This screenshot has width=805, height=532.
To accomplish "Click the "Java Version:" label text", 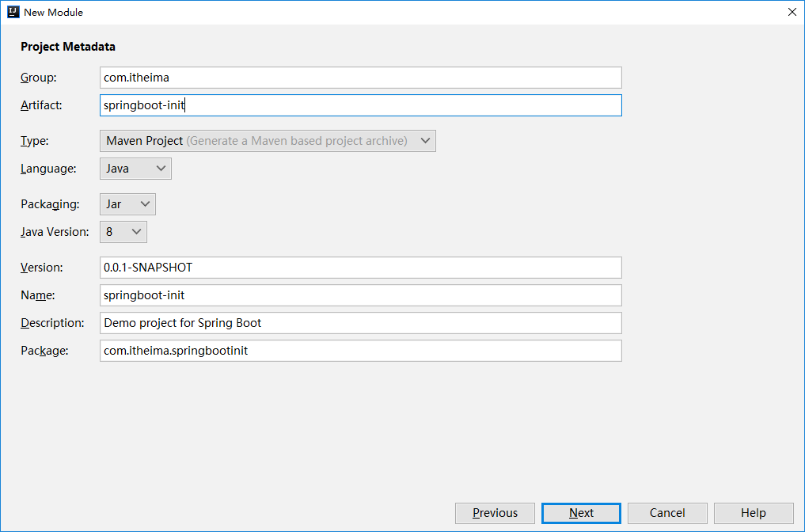I will pyautogui.click(x=55, y=232).
